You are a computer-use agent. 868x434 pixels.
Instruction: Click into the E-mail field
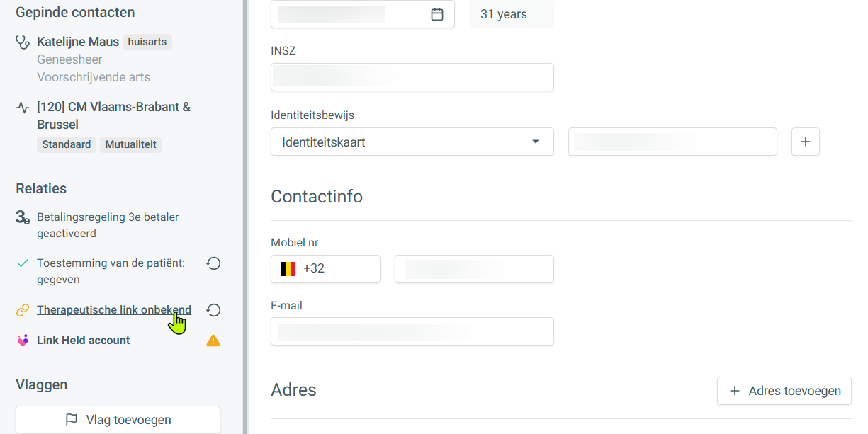click(412, 331)
